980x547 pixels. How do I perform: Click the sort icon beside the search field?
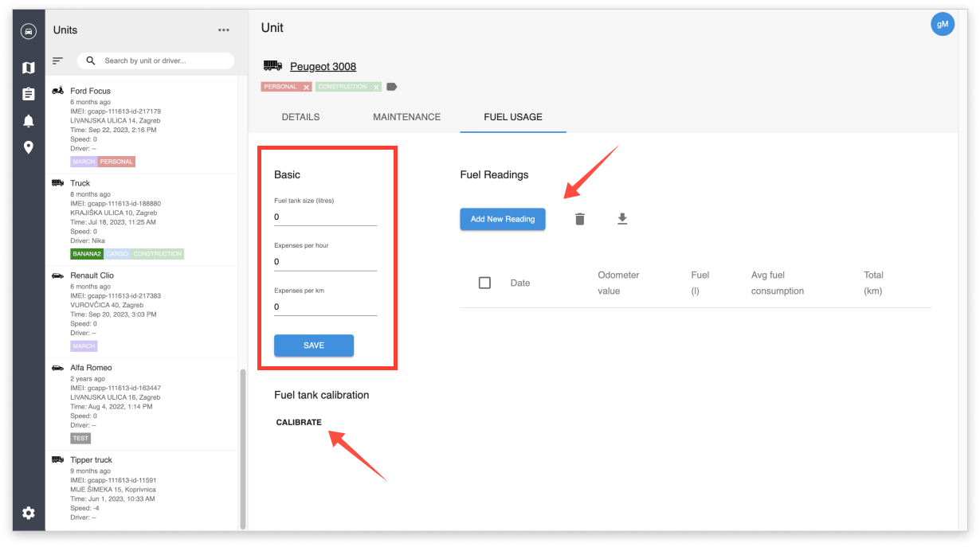click(57, 61)
